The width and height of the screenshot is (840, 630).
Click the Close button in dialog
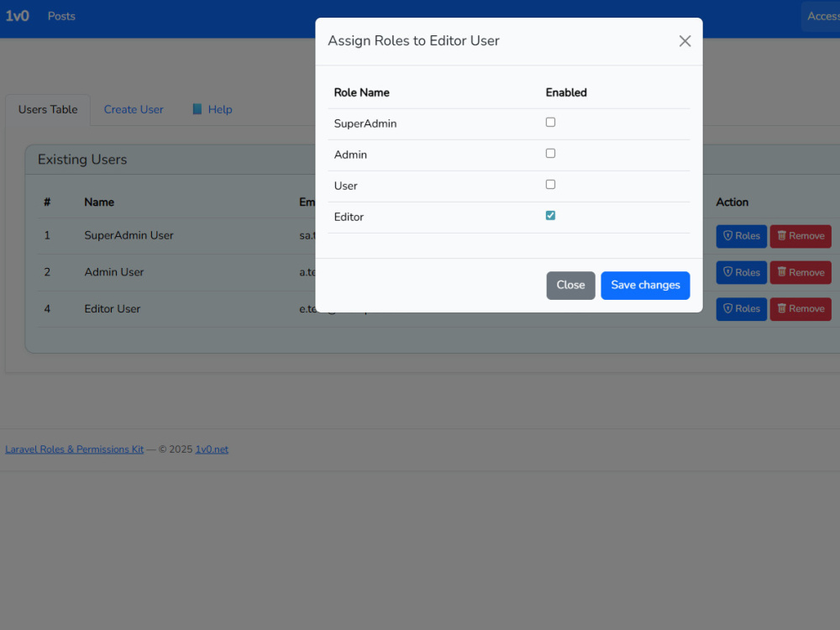[570, 286]
